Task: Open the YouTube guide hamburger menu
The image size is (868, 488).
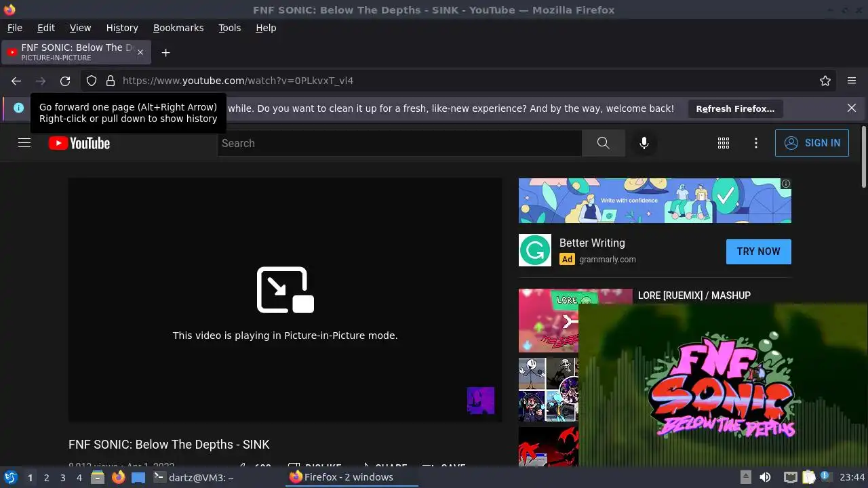Action: [x=24, y=143]
